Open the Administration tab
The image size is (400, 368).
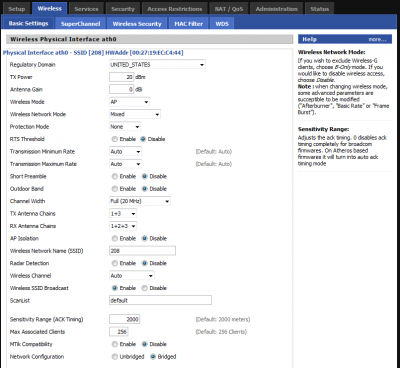point(277,9)
